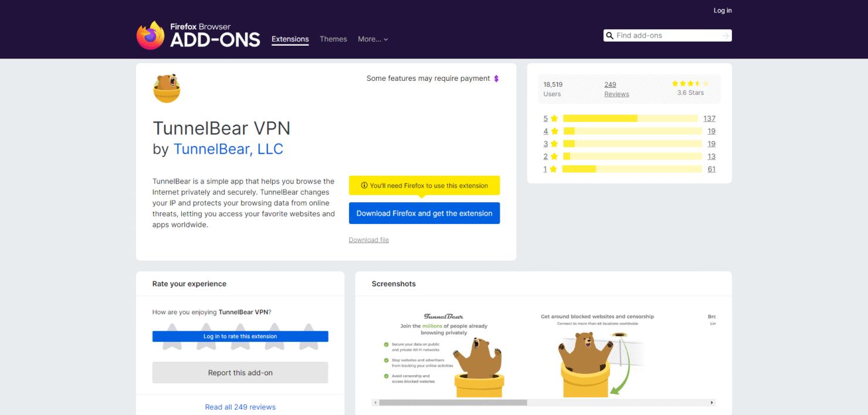Image resolution: width=868 pixels, height=415 pixels.
Task: Open the More... dropdown menu
Action: [x=373, y=39]
